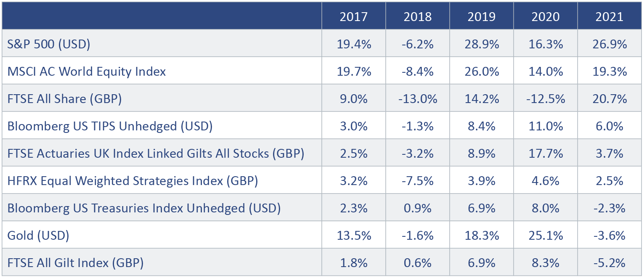Click Bloomberg US TIPS Unhedged (USD) label
Image resolution: width=644 pixels, height=278 pixels.
(x=110, y=126)
